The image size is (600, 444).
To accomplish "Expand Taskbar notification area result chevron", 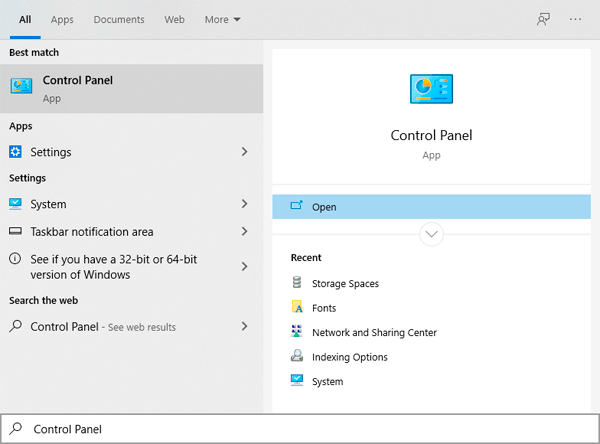I will coord(245,231).
